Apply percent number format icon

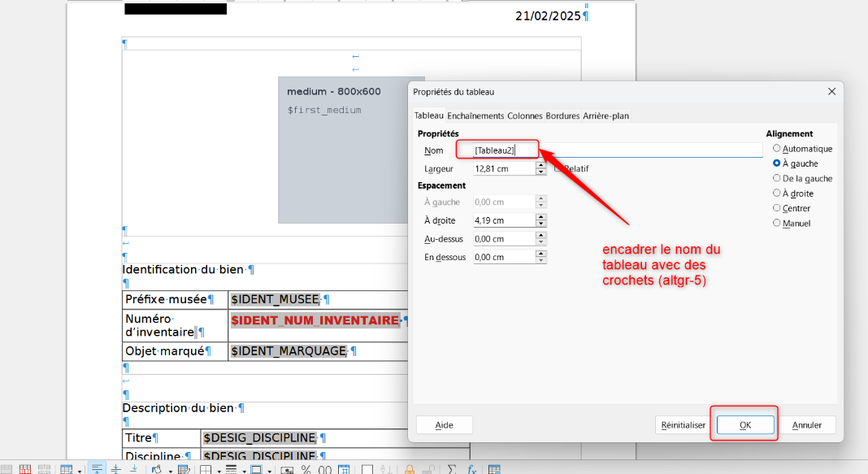tap(306, 469)
